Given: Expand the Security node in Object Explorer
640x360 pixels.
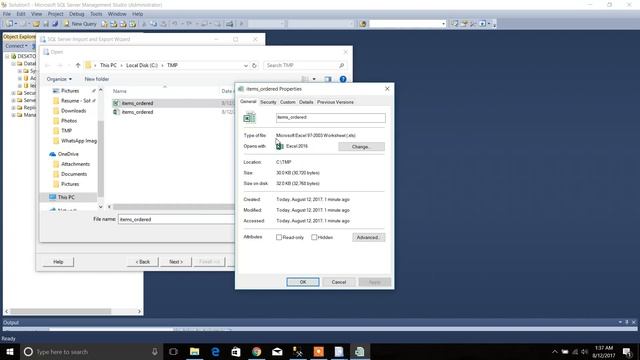Looking at the screenshot, I should click(13, 93).
